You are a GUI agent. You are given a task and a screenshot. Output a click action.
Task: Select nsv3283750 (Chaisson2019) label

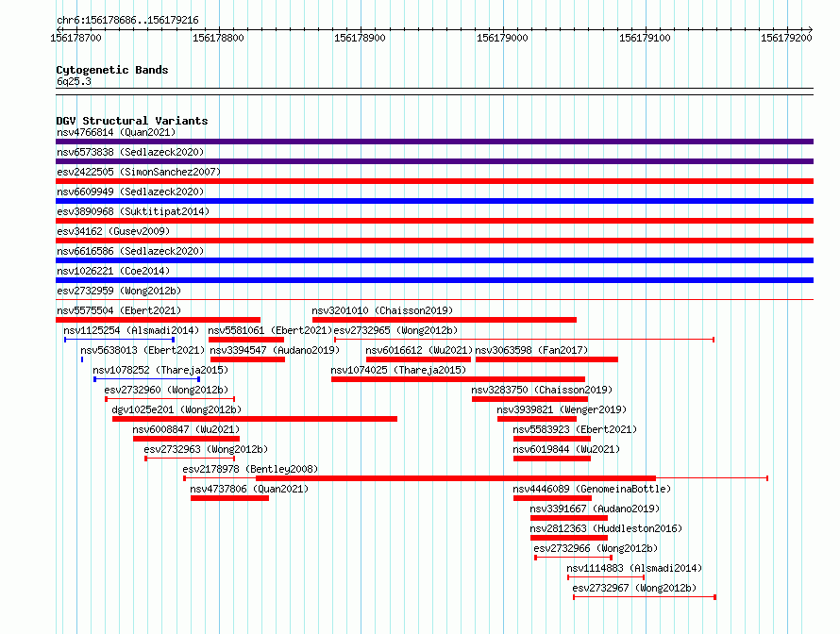click(542, 390)
